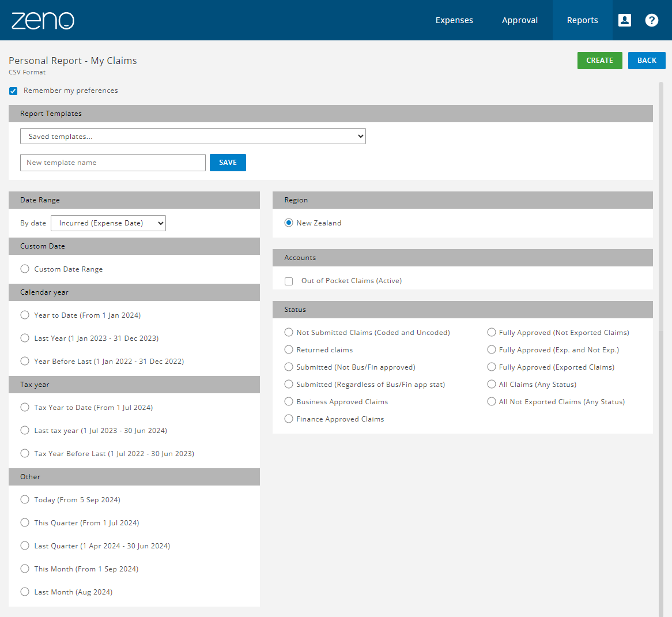Save the new report template
The height and width of the screenshot is (617, 672).
coord(228,163)
